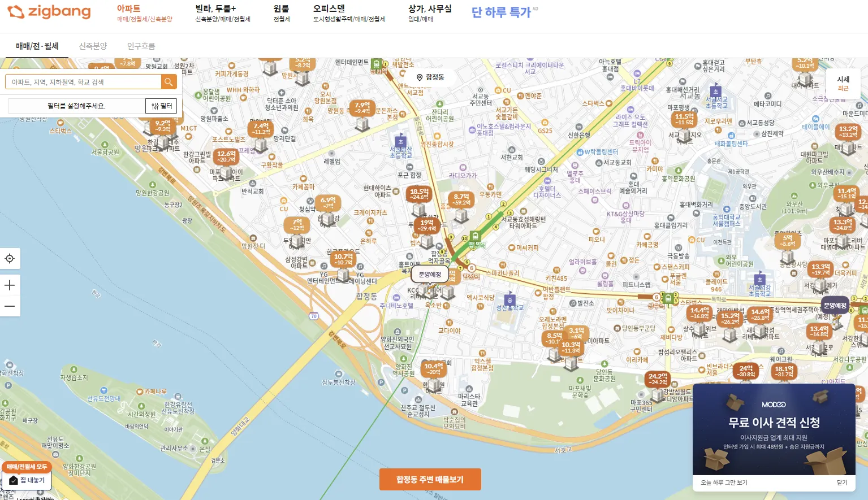Select the 18.5억~24.6억 apartment marker

419,194
